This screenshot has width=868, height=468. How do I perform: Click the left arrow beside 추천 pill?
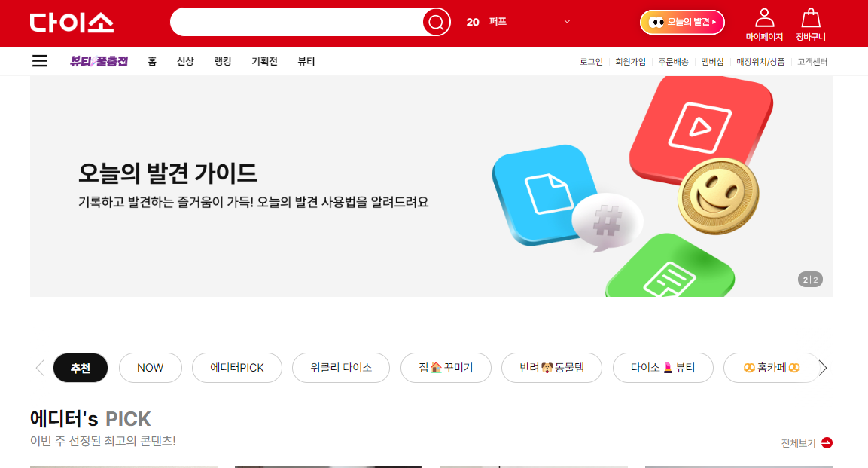pyautogui.click(x=39, y=367)
